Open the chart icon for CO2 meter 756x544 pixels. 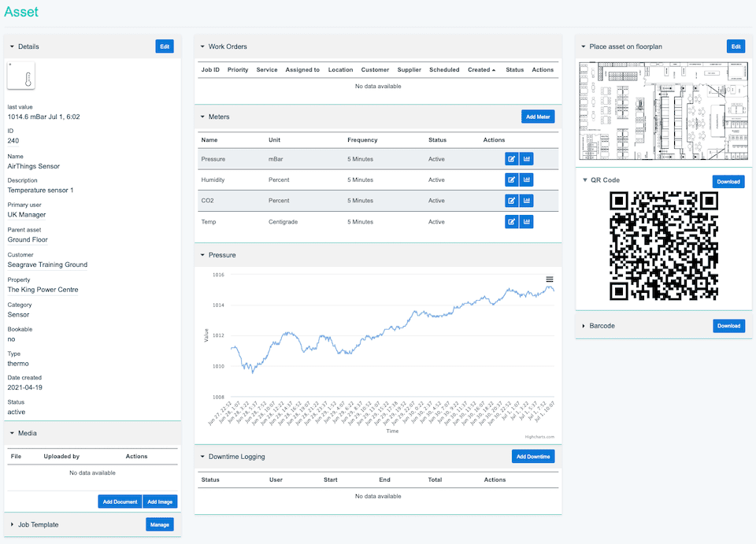click(x=527, y=201)
